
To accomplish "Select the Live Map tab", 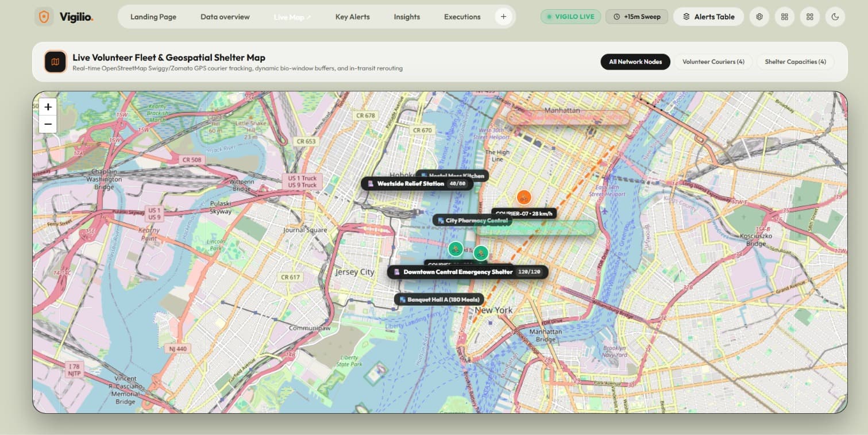I will click(x=292, y=17).
